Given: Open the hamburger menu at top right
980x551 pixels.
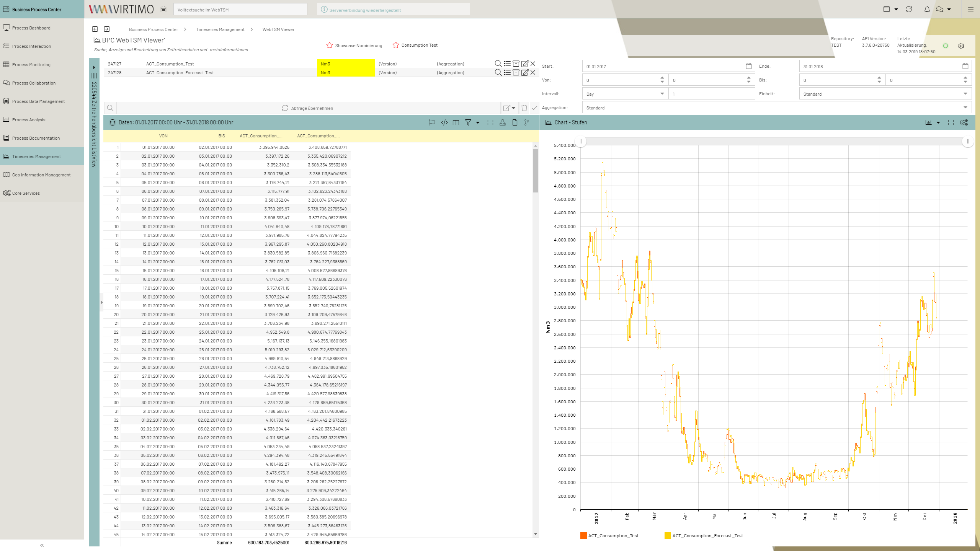Looking at the screenshot, I should pyautogui.click(x=970, y=9).
